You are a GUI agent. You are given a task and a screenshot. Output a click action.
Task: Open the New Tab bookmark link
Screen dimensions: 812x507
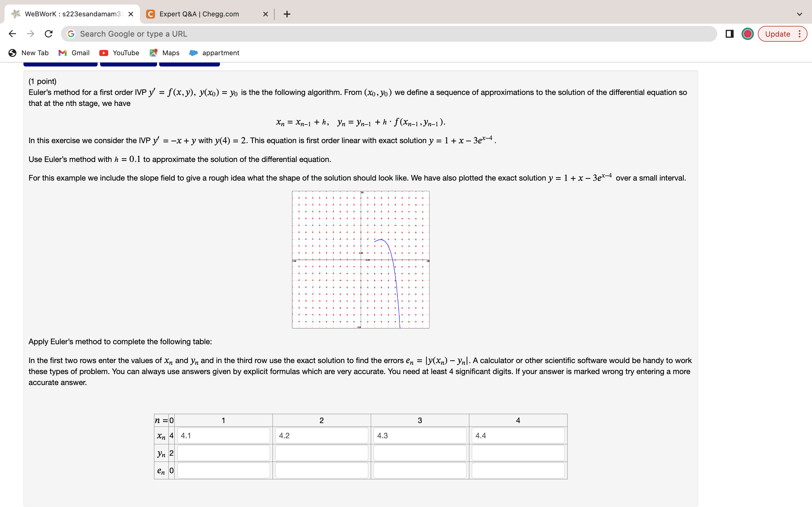(35, 53)
